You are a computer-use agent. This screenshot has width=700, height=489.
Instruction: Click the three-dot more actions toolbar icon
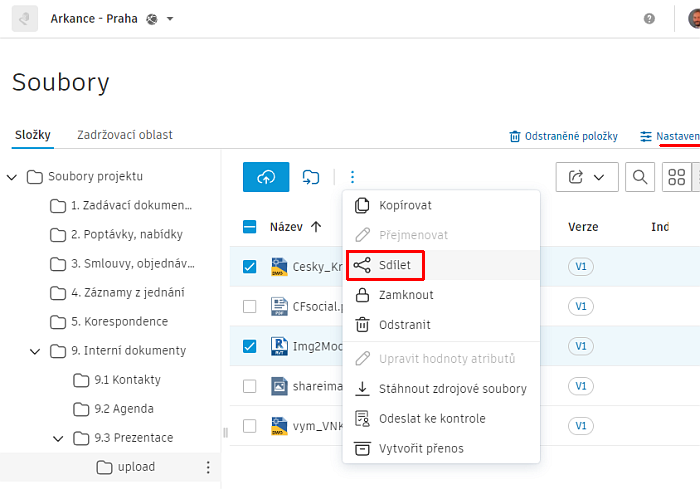(352, 177)
